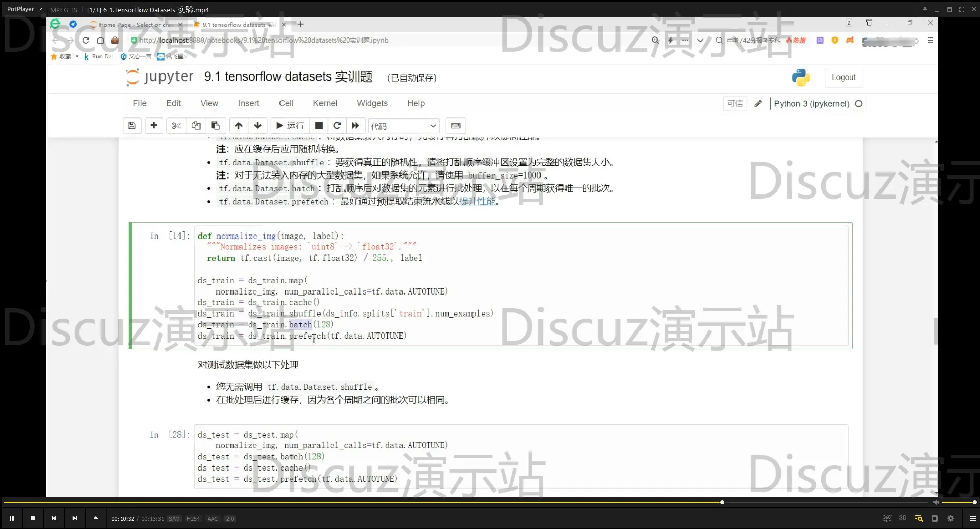
Task: Insert a new cell with plus icon
Action: point(154,126)
